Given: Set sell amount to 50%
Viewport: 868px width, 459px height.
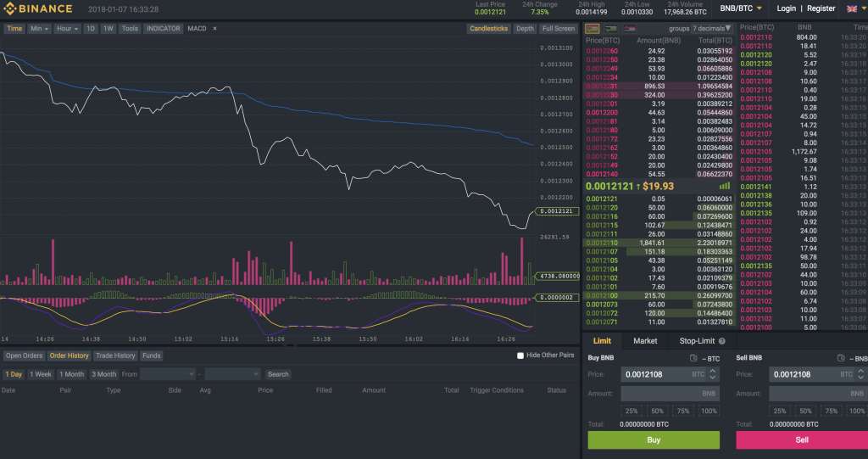Looking at the screenshot, I should tap(805, 411).
